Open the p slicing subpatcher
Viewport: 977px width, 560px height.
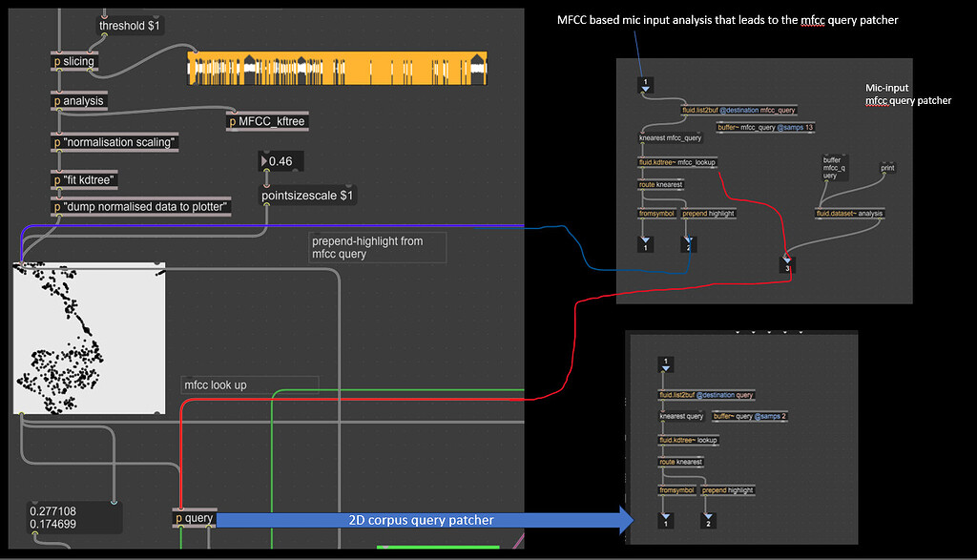[x=74, y=61]
